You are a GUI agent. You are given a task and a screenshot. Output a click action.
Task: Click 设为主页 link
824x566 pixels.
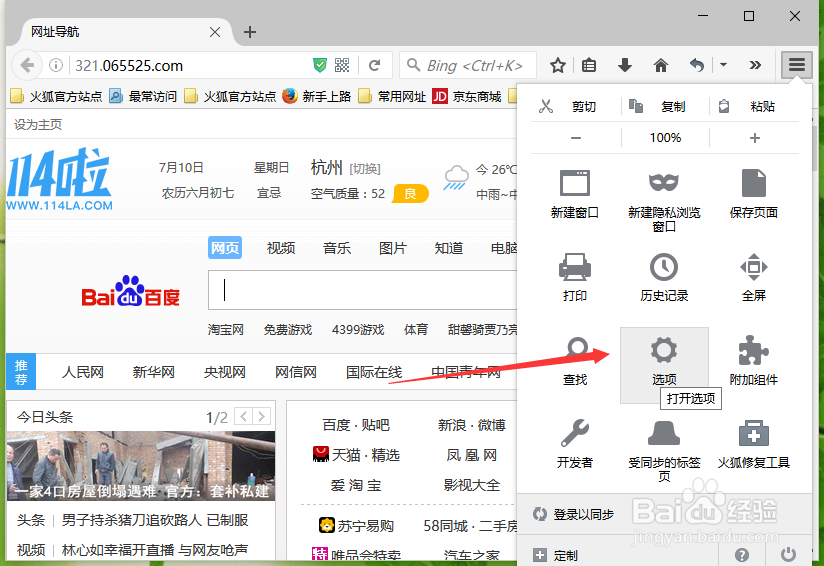click(38, 125)
